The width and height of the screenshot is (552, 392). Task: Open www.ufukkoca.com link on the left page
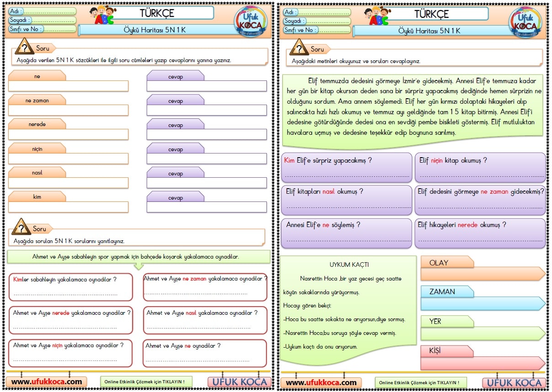click(x=47, y=382)
